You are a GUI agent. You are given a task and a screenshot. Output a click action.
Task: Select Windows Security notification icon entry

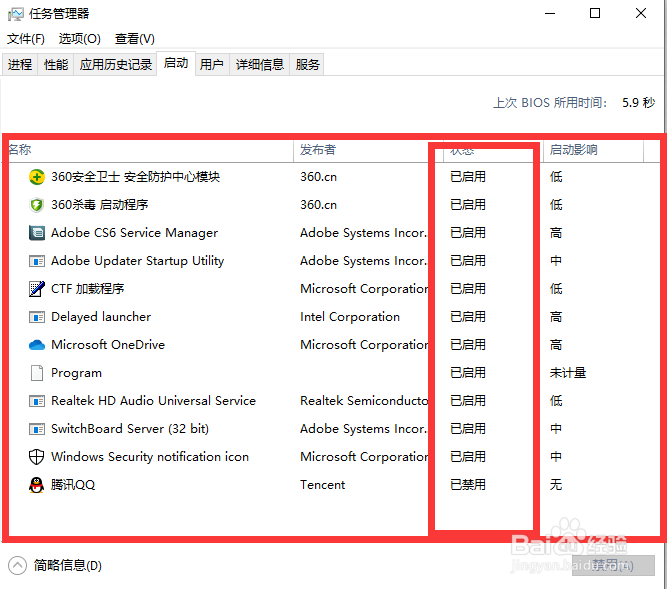tap(334, 457)
